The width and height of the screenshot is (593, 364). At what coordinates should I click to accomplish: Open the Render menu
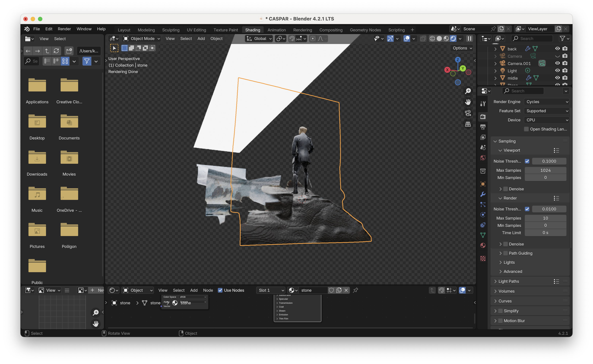(64, 29)
